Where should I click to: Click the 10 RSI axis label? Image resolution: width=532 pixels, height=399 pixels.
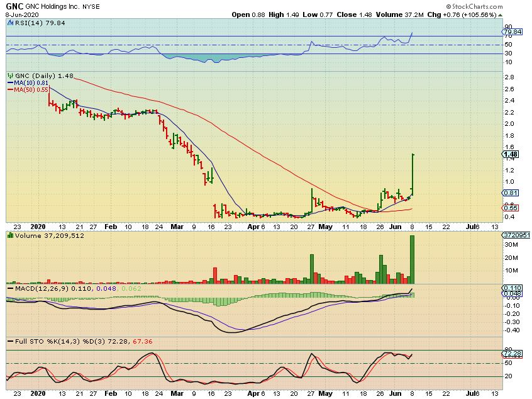(x=508, y=62)
